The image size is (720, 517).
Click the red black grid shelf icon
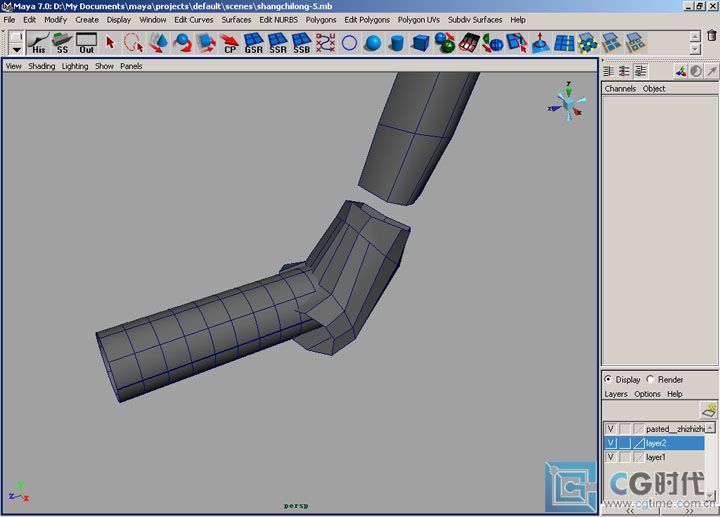469,43
